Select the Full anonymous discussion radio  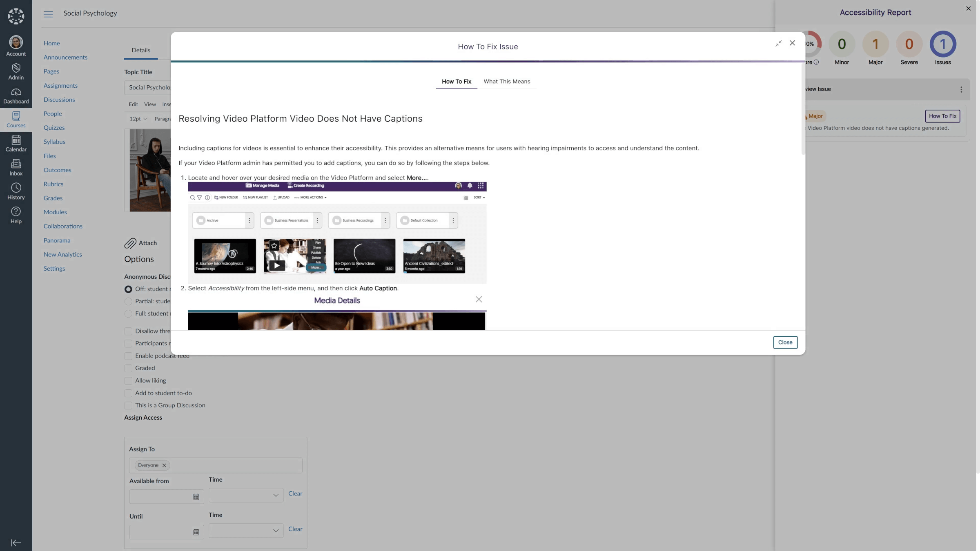[128, 313]
